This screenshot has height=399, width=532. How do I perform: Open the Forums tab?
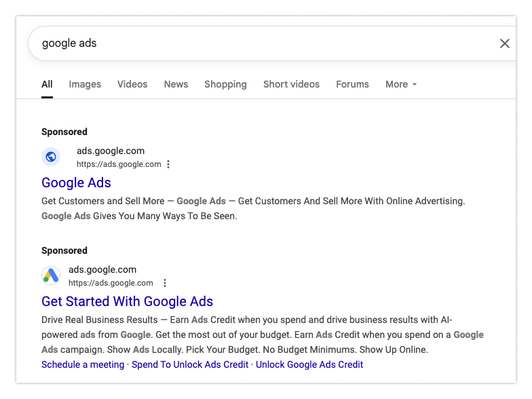click(x=352, y=84)
